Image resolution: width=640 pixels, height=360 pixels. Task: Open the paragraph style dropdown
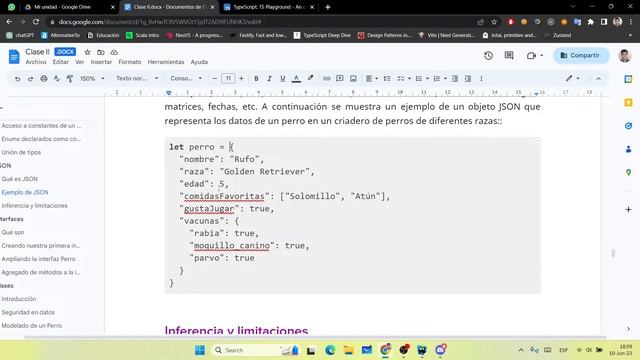point(137,78)
